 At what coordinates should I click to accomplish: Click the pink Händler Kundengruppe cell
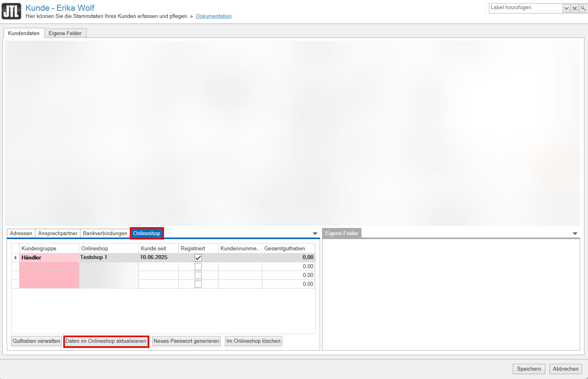point(49,258)
